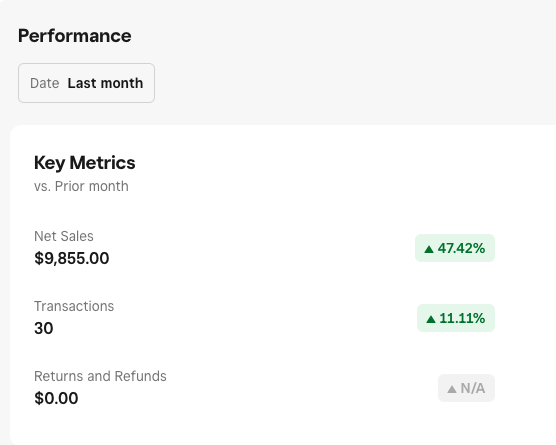Click the Key Metrics heading
Viewport: 556px width, 445px height.
[84, 163]
